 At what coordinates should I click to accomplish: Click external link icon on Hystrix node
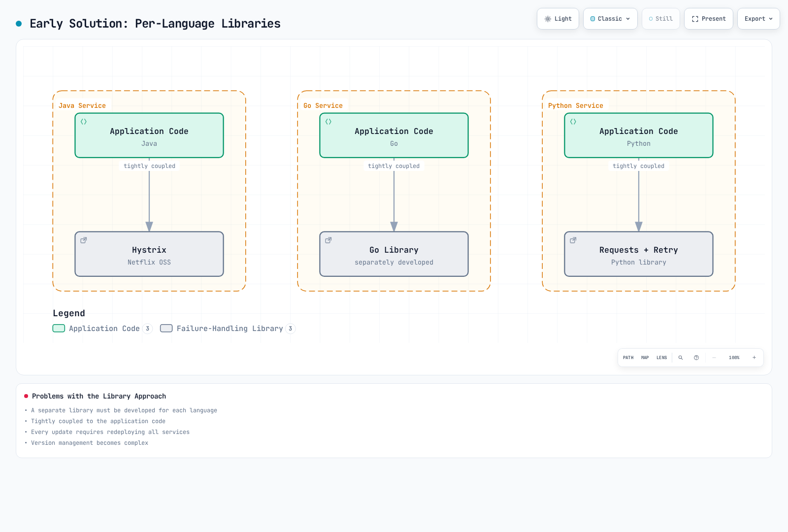pos(84,240)
